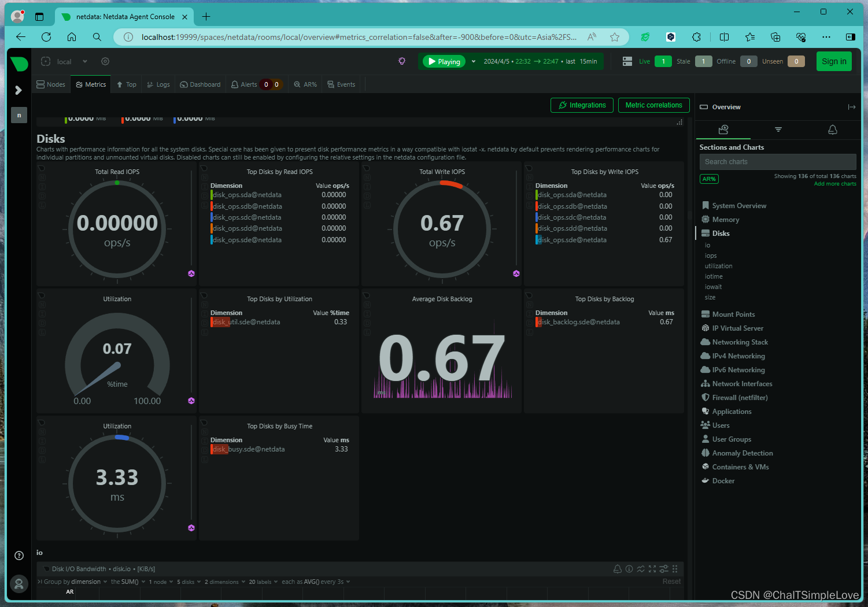
Task: Open the AR% anomaly rate tab
Action: 305,84
